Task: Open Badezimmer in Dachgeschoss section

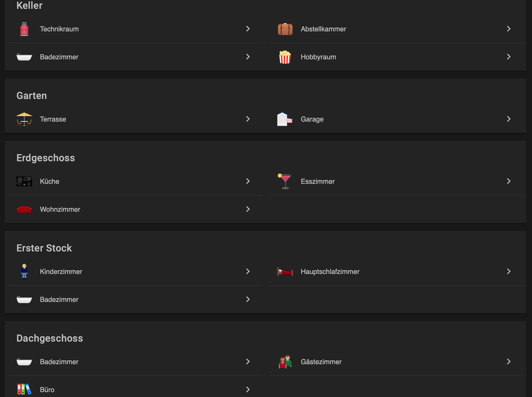Action: tap(135, 362)
